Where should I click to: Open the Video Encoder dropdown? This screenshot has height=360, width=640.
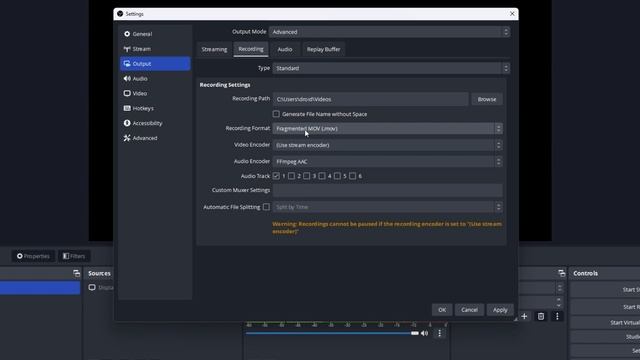point(387,145)
